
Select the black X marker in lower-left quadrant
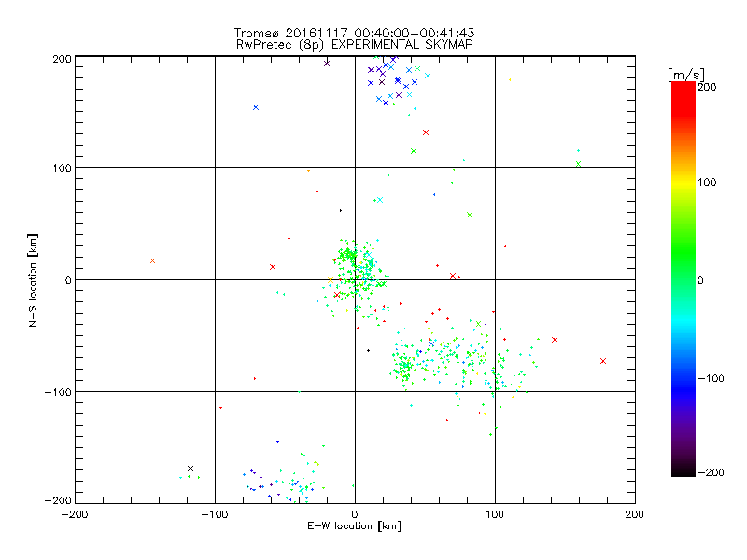click(190, 469)
